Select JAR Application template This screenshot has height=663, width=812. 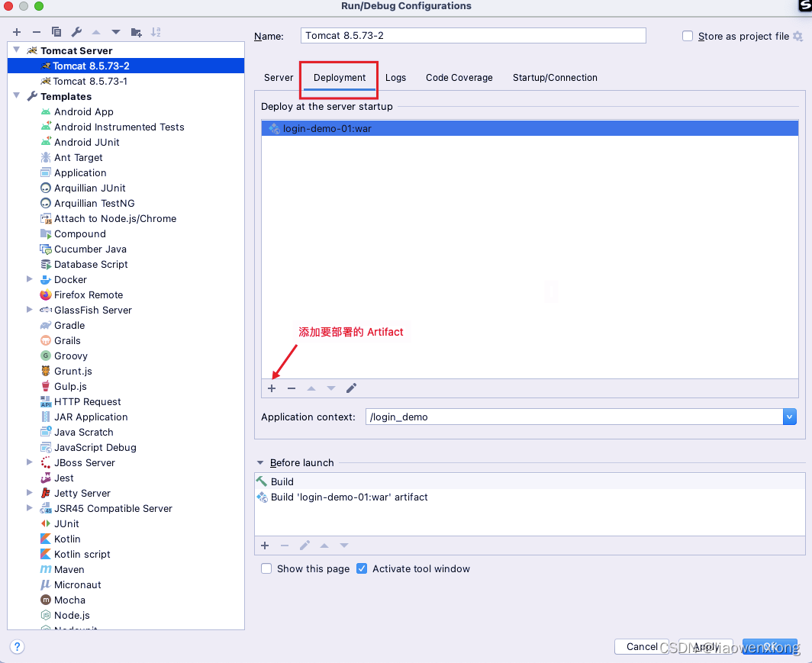(85, 417)
